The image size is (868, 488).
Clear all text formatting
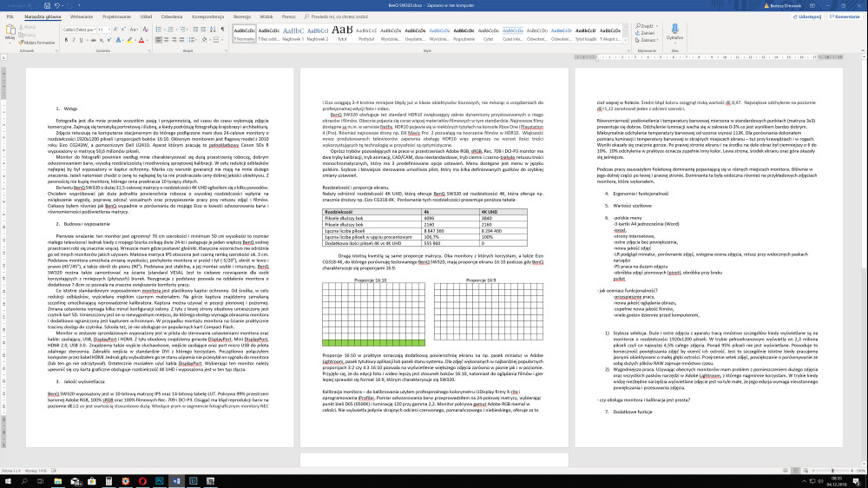[146, 30]
